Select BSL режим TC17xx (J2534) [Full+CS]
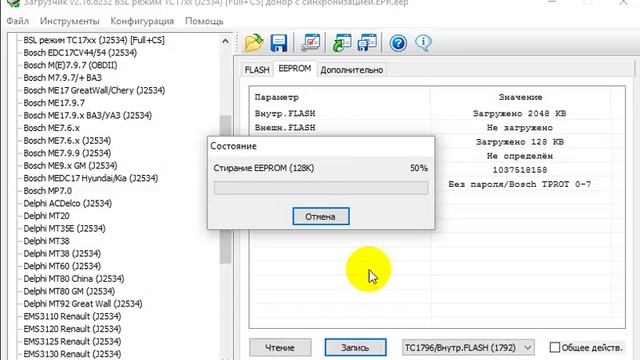This screenshot has height=360, width=640. coord(94,40)
